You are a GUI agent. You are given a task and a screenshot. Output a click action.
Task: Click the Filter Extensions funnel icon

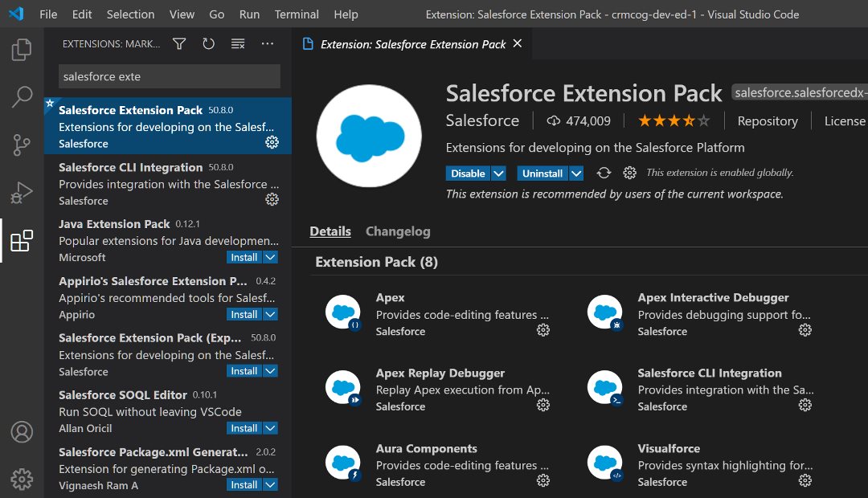[179, 43]
